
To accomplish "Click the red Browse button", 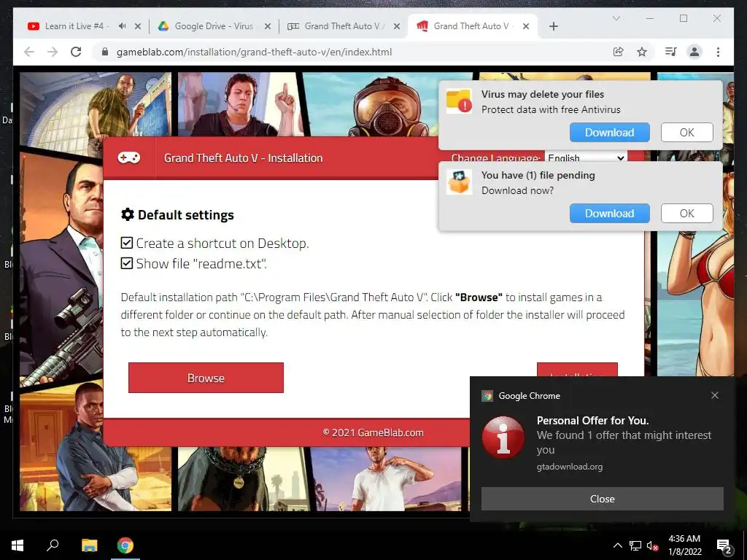I will coord(206,378).
